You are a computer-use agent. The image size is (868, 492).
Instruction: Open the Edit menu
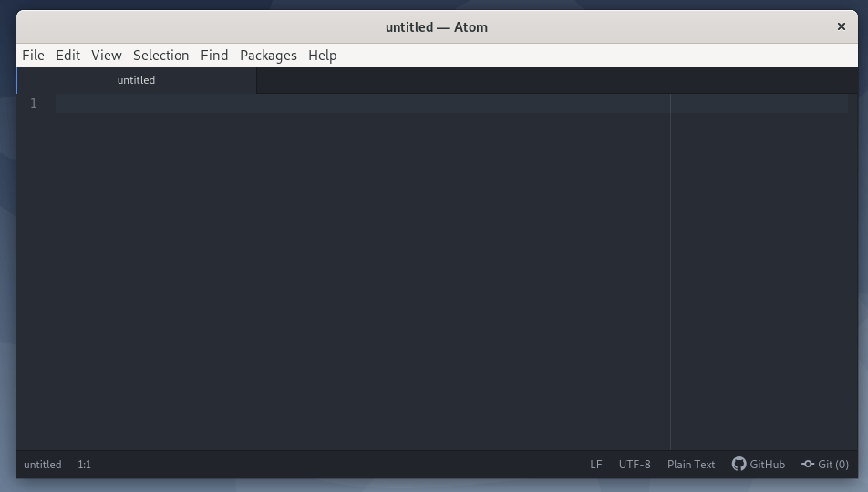68,56
